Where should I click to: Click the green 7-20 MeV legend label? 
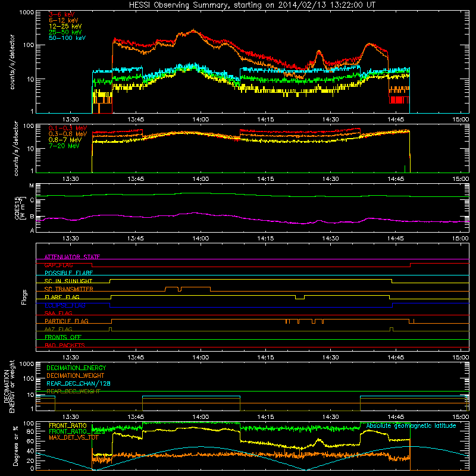(64, 146)
